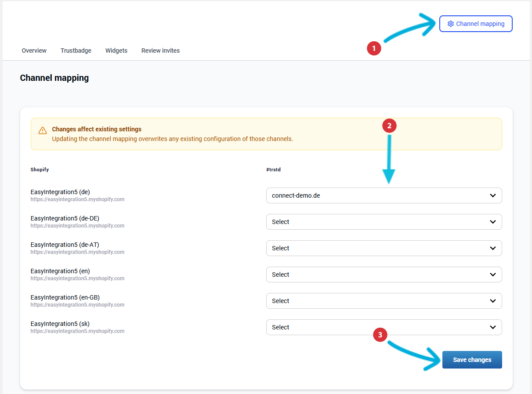Click the gear icon in Channel mapping button

tap(450, 24)
